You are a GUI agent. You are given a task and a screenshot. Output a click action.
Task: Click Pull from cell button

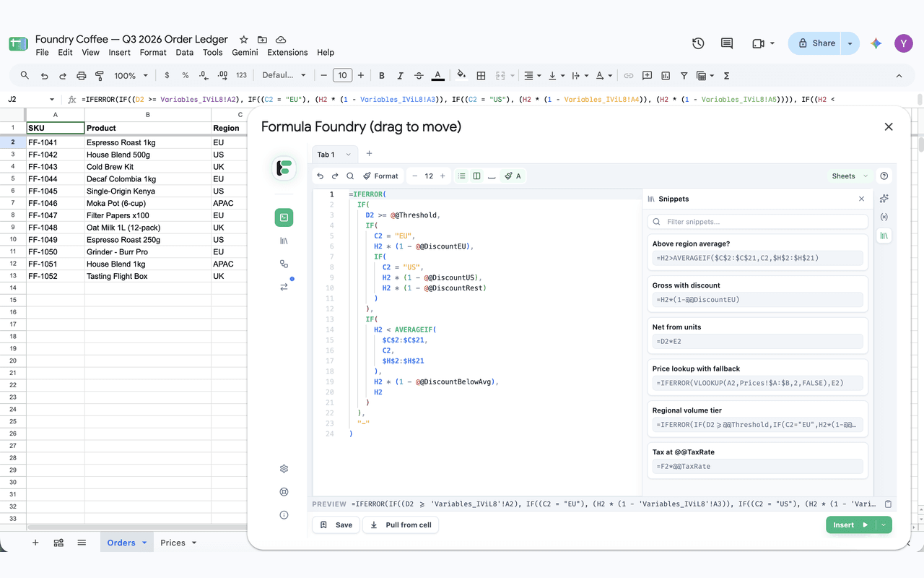tap(401, 525)
